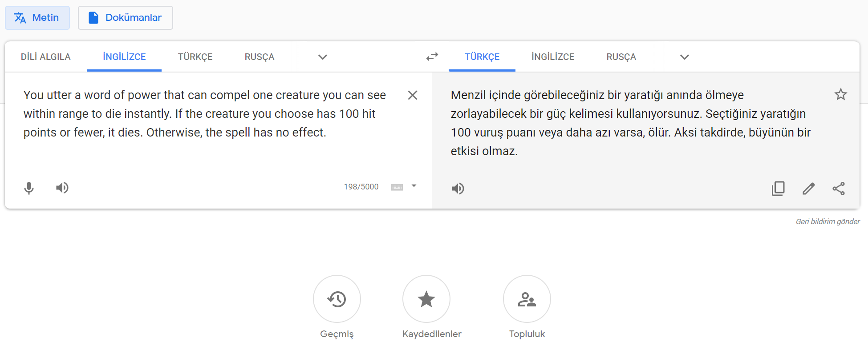Click the Geri bildirim gönder link
868x350 pixels.
827,221
